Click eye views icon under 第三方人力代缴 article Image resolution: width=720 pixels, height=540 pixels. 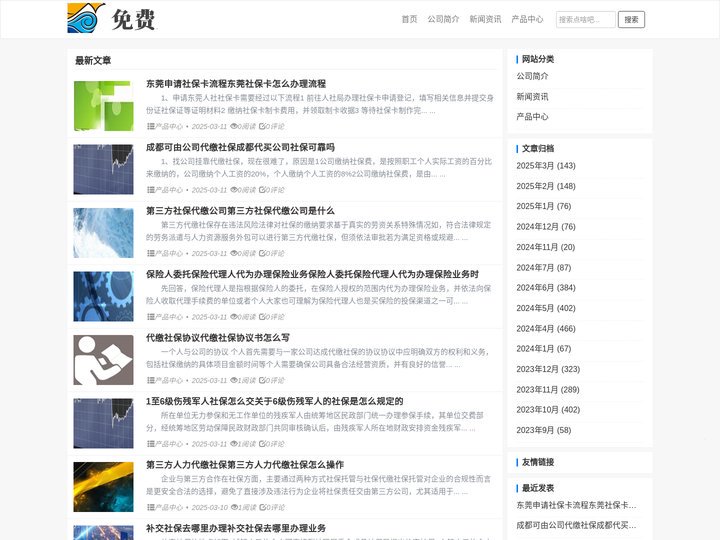[x=233, y=507]
